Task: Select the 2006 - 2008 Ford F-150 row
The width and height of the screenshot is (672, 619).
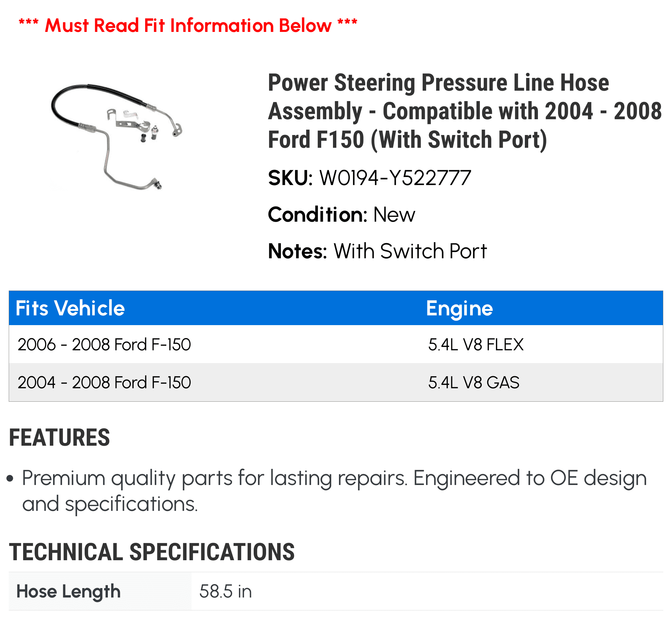Action: click(x=336, y=344)
